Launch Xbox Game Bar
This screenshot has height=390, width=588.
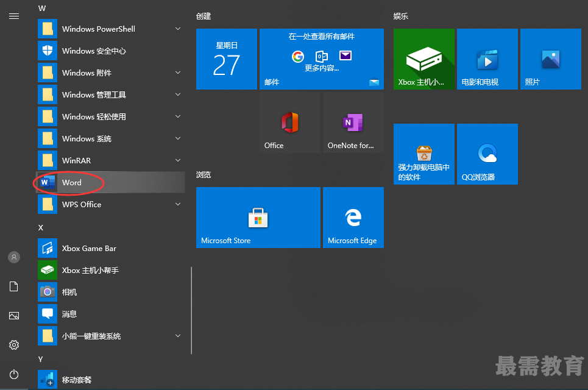tap(110, 248)
